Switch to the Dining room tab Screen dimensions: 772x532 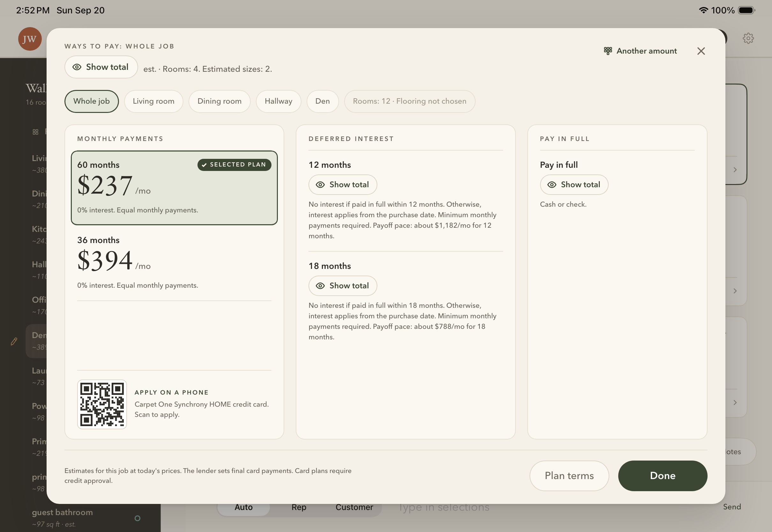tap(220, 101)
